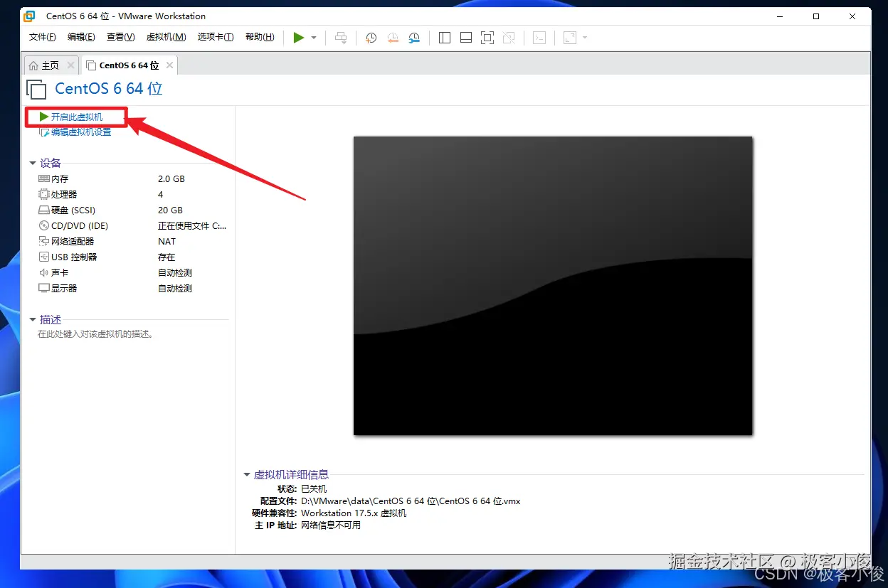This screenshot has height=588, width=888.
Task: Click the 网络信息不可用 IP address text
Action: click(331, 525)
